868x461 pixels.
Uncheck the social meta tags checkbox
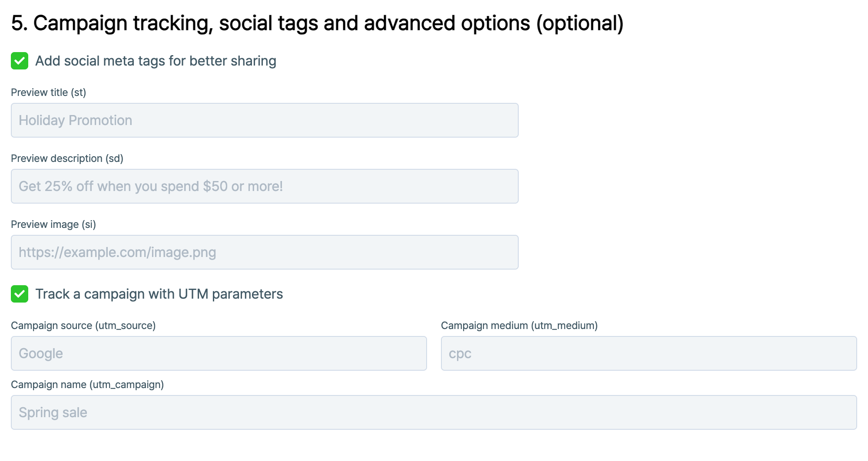[20, 61]
